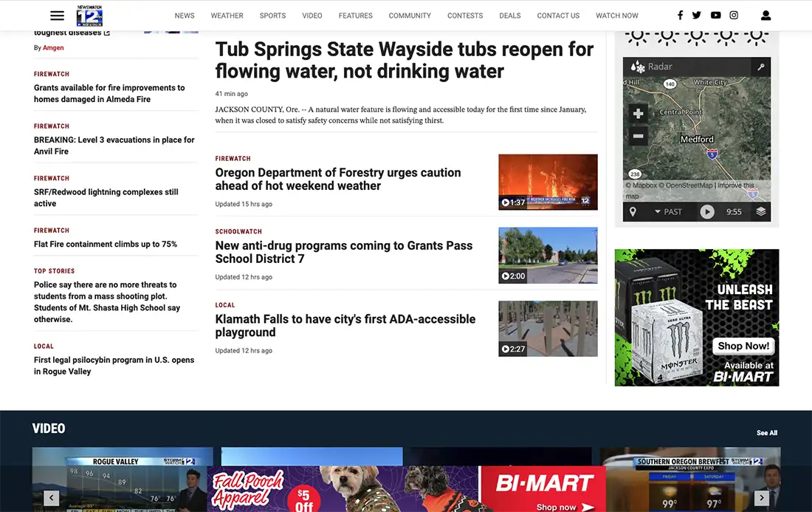
Task: Go to CONTACT US page
Action: tap(558, 16)
